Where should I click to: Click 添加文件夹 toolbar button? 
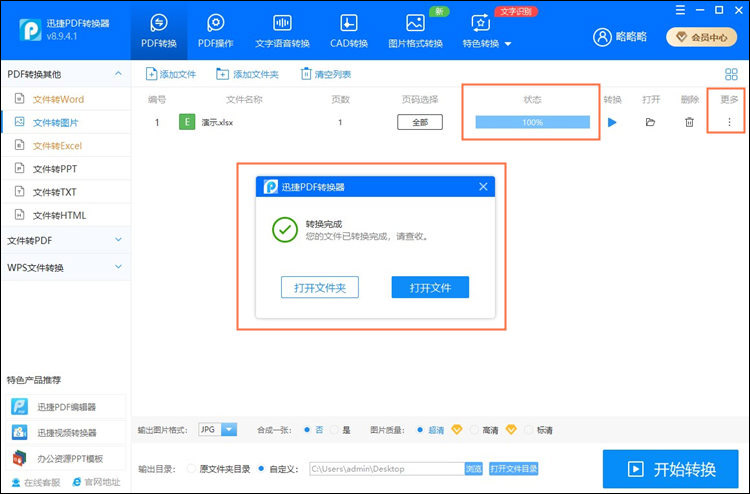(x=247, y=74)
